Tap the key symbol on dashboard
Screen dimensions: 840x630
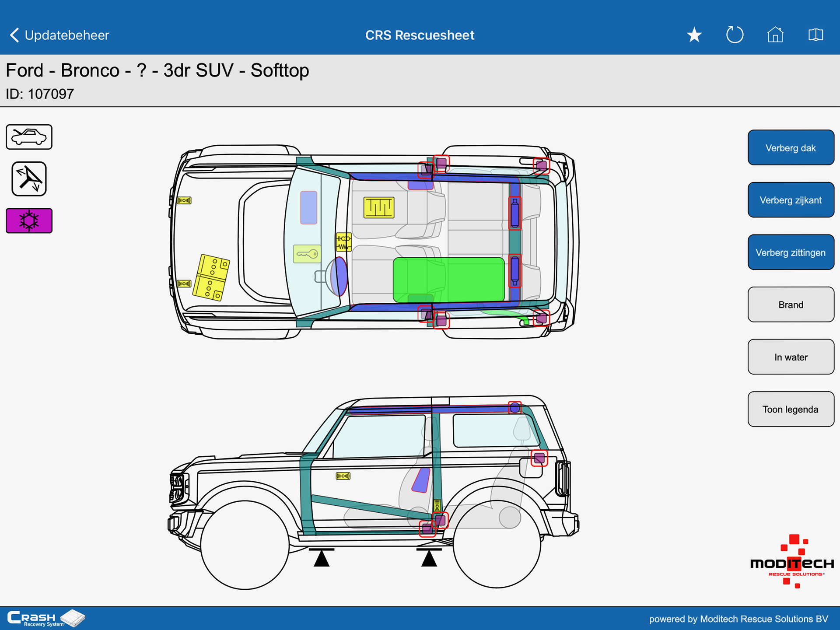(x=307, y=254)
